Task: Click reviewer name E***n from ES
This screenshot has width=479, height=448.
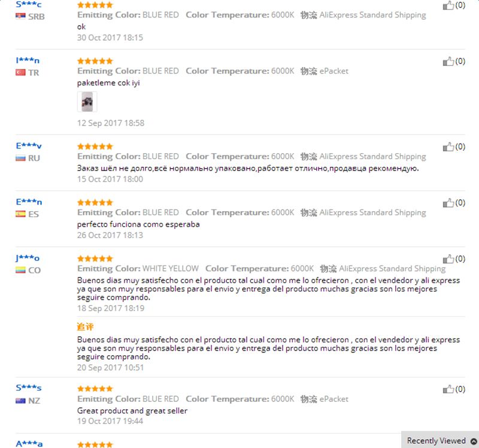Action: point(29,202)
